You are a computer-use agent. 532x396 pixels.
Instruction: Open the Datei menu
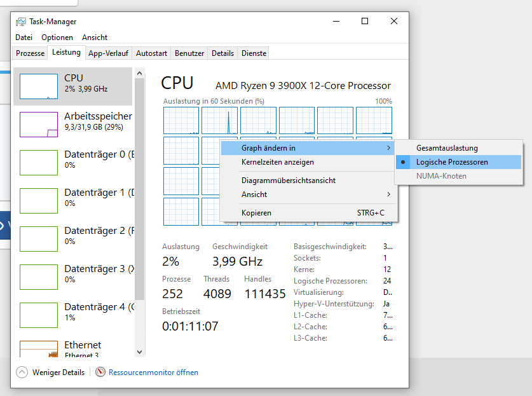[x=24, y=38]
